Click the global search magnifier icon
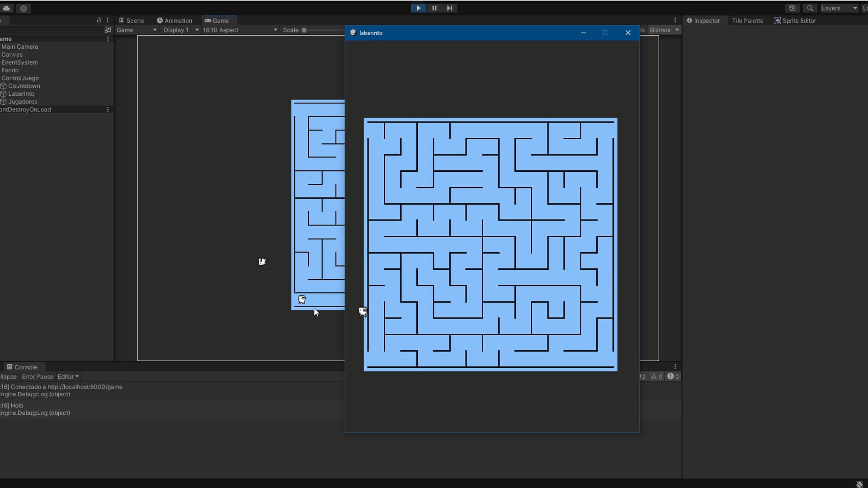The height and width of the screenshot is (488, 868). point(810,8)
